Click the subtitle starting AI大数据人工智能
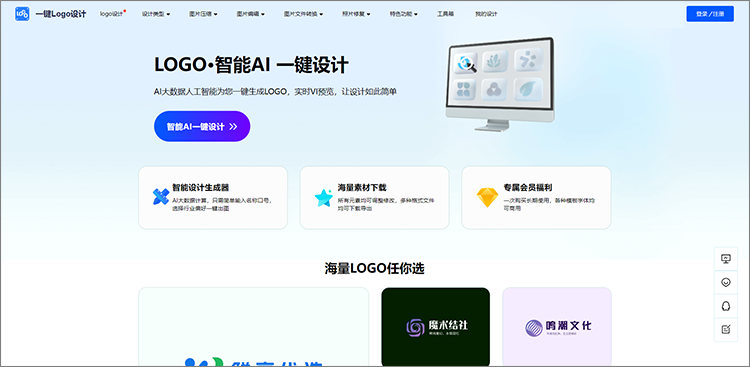This screenshot has width=750, height=367. coord(275,91)
